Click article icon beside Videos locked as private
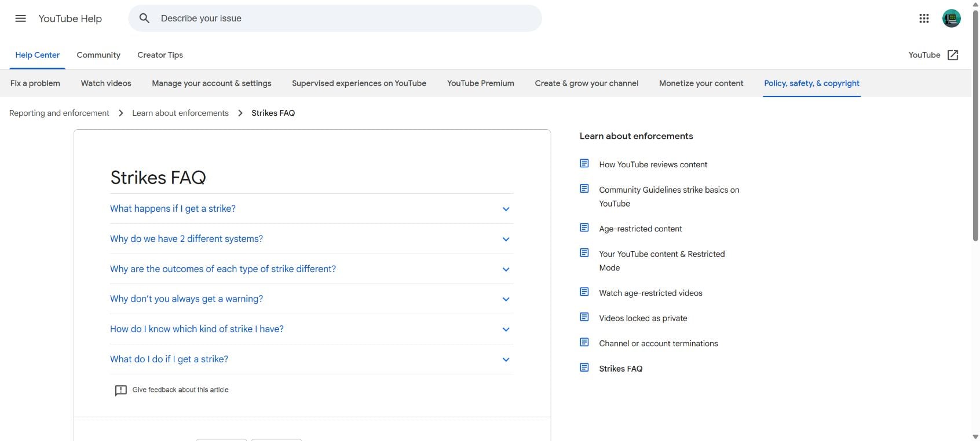 (584, 317)
